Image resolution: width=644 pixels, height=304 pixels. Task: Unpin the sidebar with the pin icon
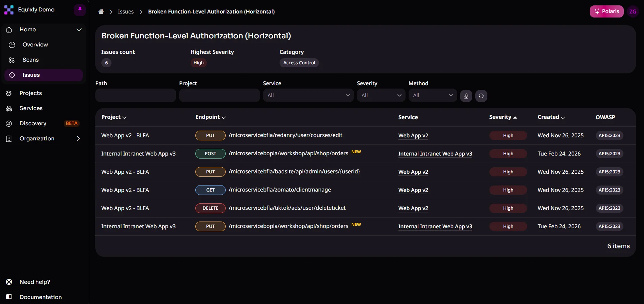tap(79, 10)
